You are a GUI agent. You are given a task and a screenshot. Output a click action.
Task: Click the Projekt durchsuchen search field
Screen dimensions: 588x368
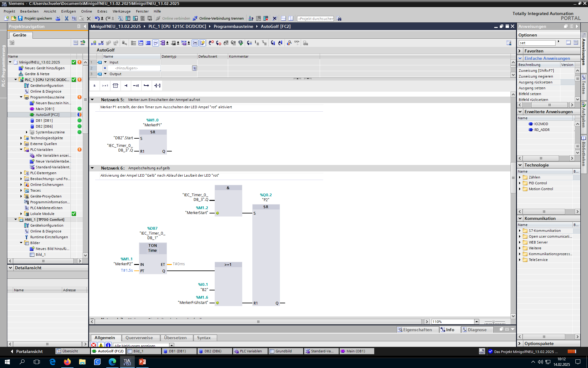tap(315, 19)
